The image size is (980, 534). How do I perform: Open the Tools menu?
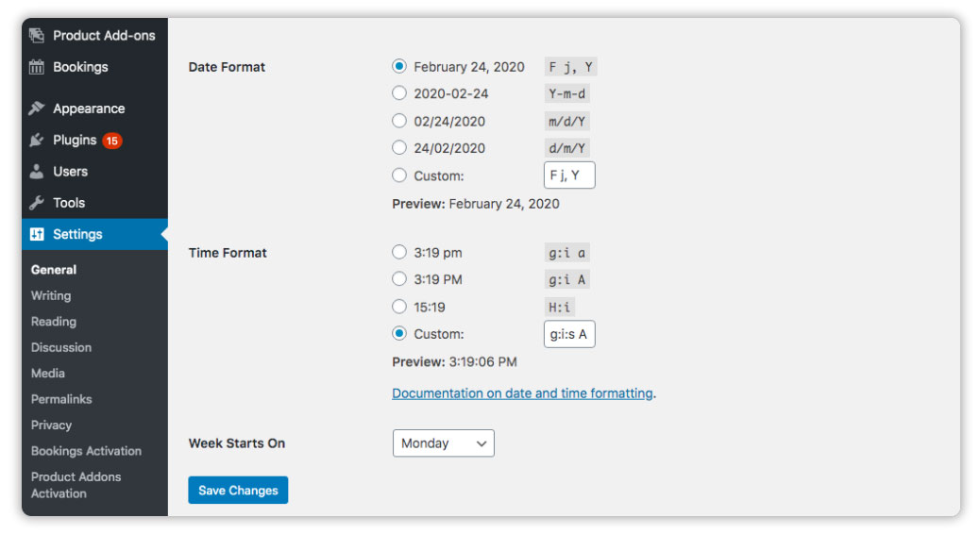point(95,202)
